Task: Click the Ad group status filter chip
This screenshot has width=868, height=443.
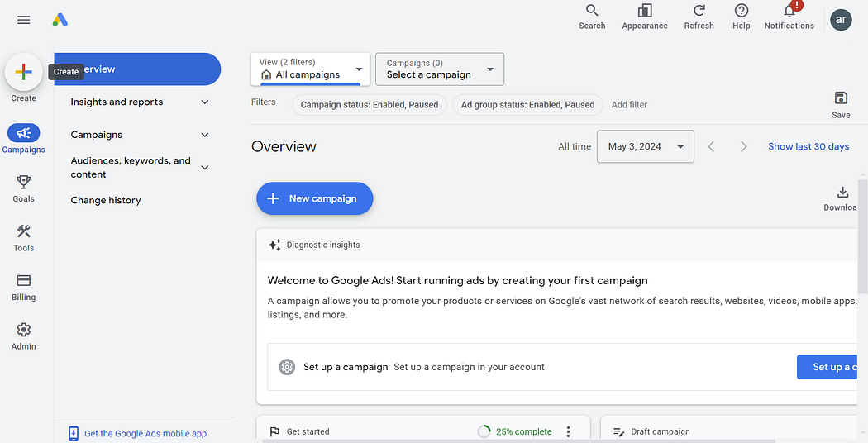Action: [x=527, y=105]
